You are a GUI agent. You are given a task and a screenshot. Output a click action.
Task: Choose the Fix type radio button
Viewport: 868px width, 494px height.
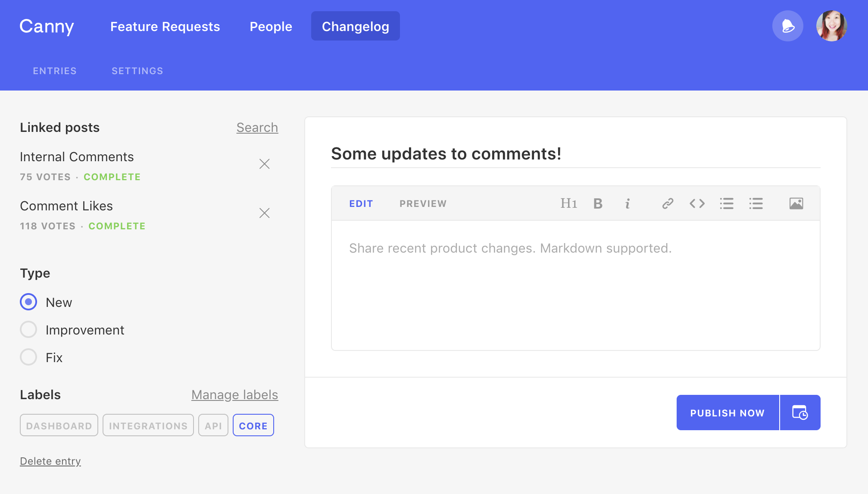coord(28,357)
